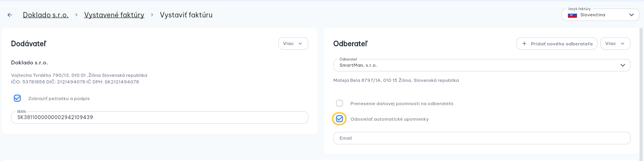Viewport: 644px width, 161px height.
Task: Expand Viac menu in Odberateľ panel
Action: coord(615,43)
